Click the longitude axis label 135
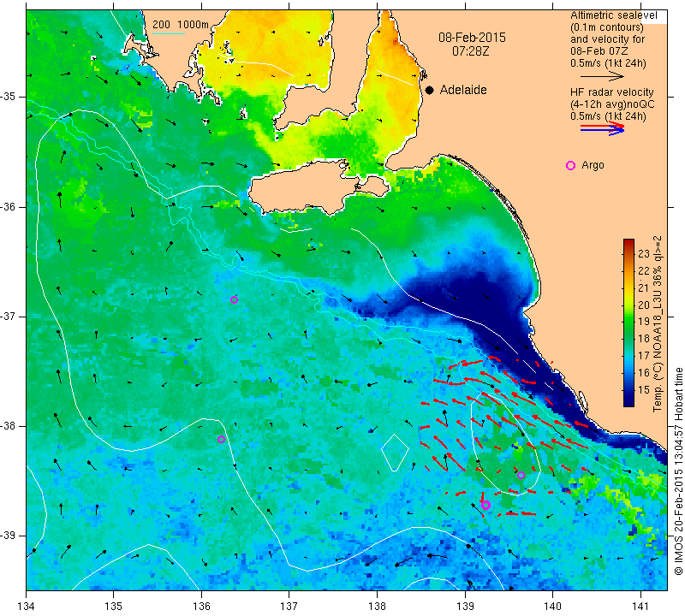Screen dimensions: 685x616 click(x=114, y=607)
